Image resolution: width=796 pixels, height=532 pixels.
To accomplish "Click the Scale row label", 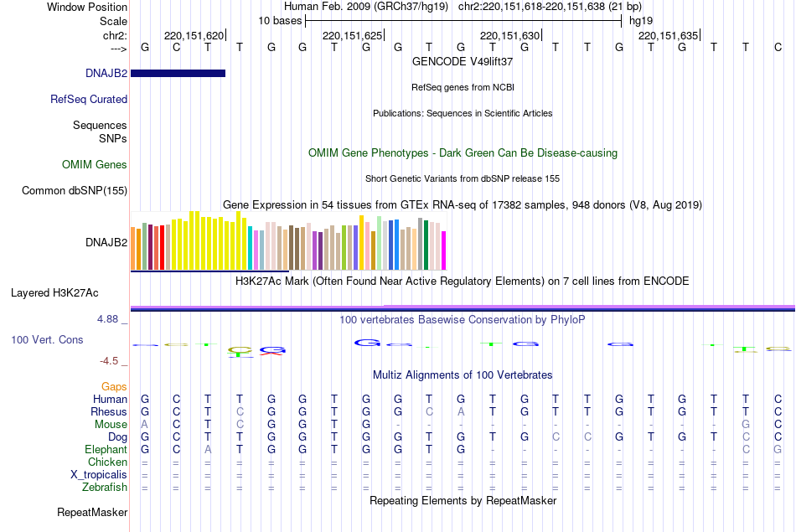I will (114, 21).
